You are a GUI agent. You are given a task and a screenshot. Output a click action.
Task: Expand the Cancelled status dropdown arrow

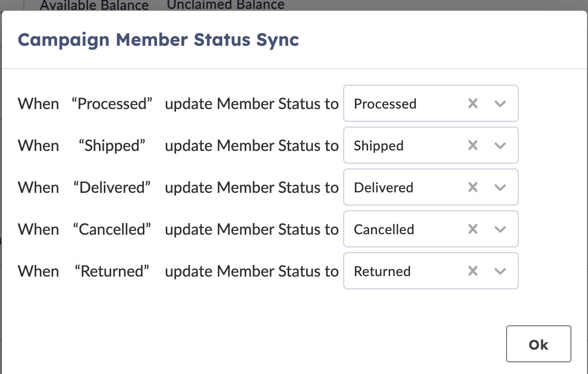(x=500, y=229)
